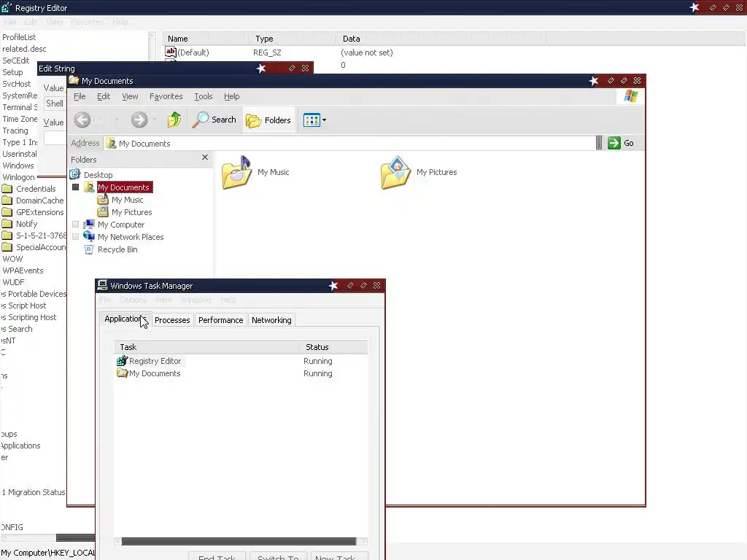The height and width of the screenshot is (560, 747).
Task: Click the Task Manager app icon in titlebar
Action: (102, 285)
